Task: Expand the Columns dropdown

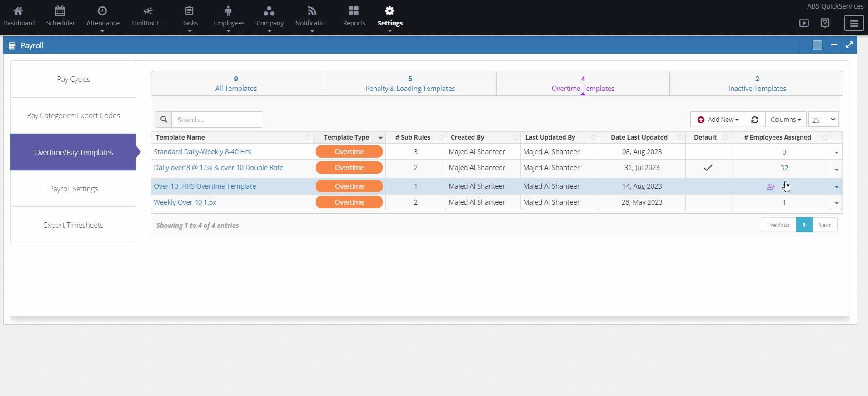Action: pos(786,120)
